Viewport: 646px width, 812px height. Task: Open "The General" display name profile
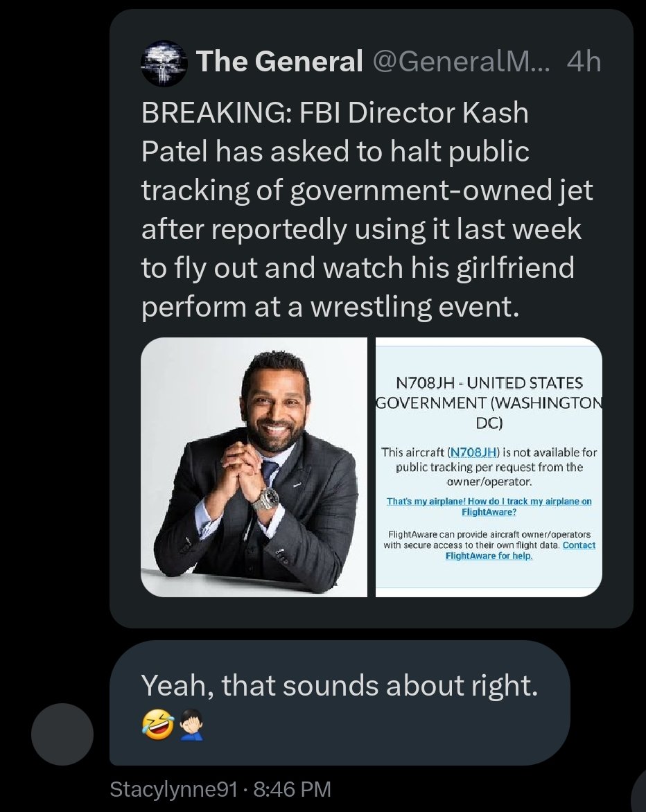point(279,62)
